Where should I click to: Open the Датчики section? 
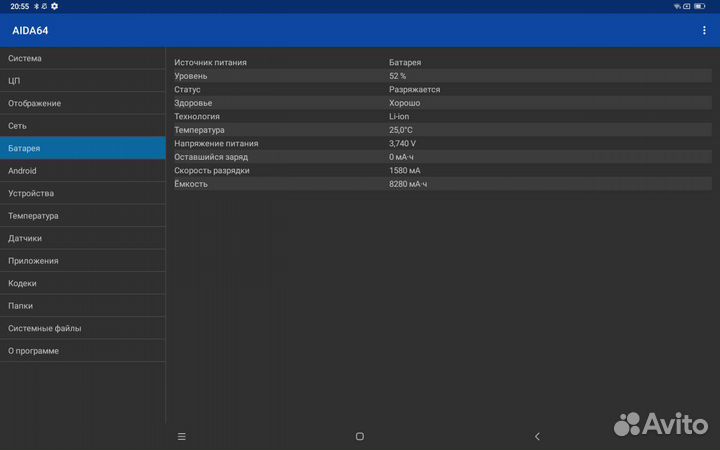click(x=83, y=238)
